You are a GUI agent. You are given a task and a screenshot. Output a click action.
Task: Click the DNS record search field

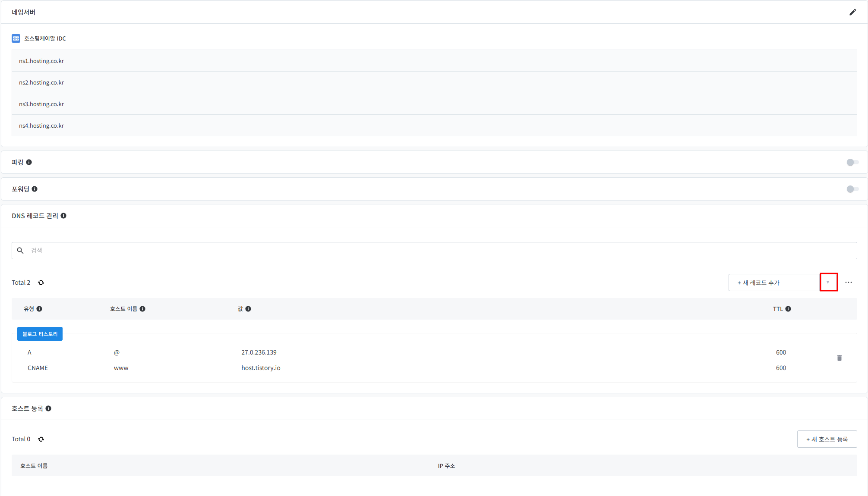[x=434, y=250]
